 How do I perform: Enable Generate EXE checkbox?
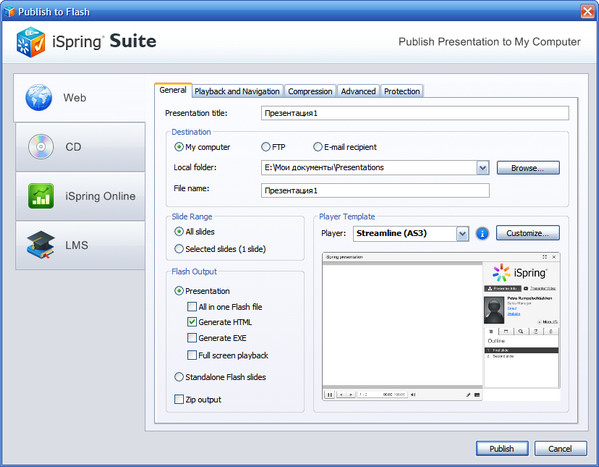pyautogui.click(x=192, y=338)
